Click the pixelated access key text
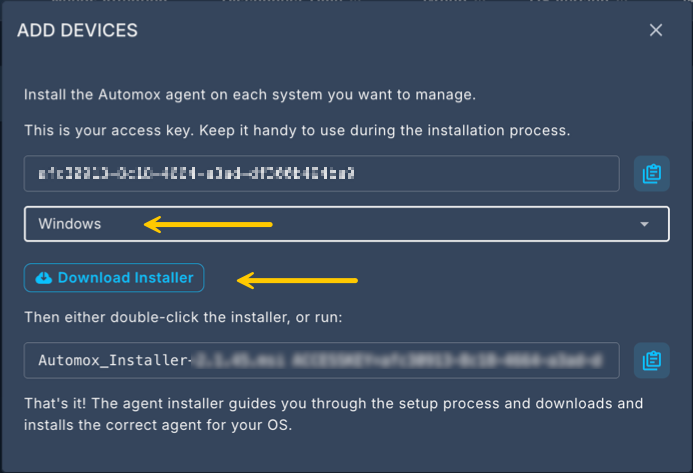 [x=196, y=174]
